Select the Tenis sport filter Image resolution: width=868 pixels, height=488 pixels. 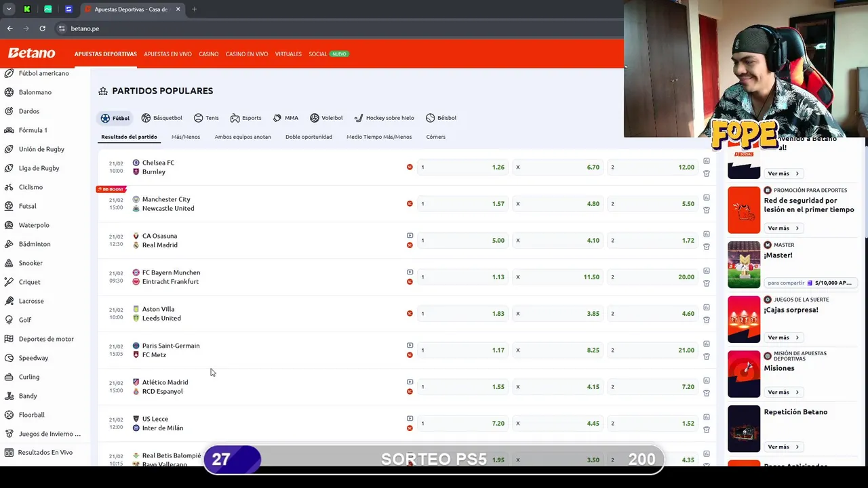click(206, 118)
